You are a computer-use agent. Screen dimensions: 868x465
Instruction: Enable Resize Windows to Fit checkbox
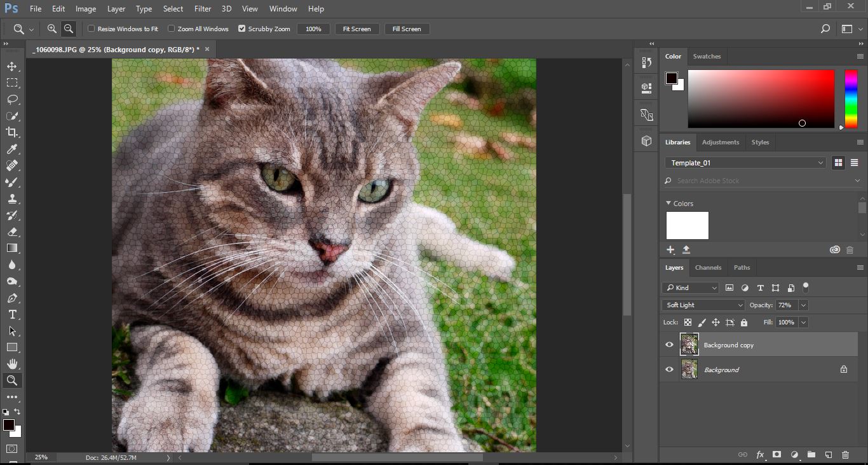(x=91, y=29)
